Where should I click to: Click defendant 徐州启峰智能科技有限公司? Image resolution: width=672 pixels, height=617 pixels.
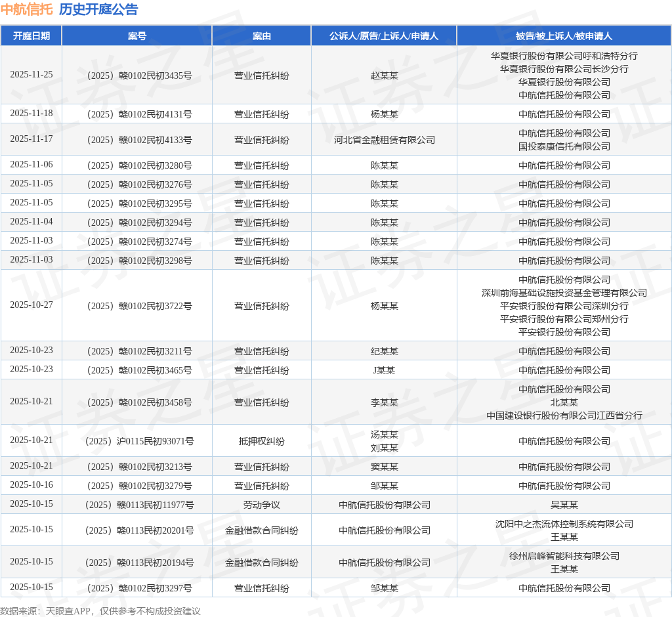pos(564,556)
